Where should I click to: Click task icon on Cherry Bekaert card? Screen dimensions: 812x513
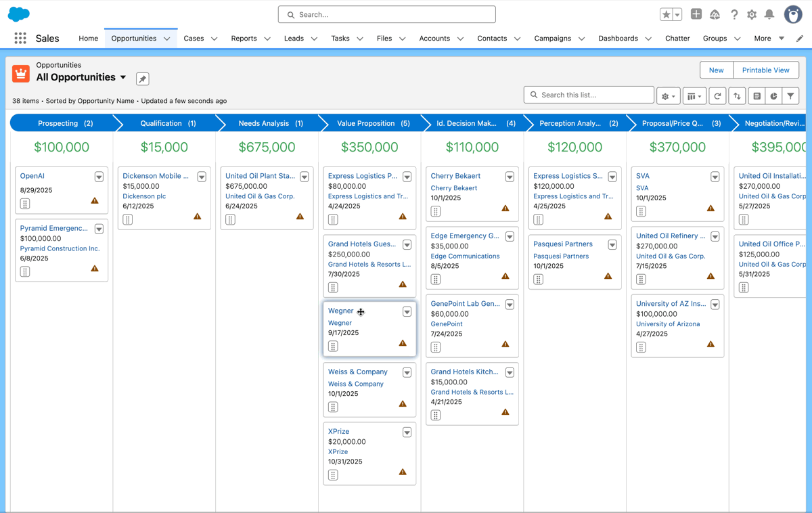[x=436, y=212]
